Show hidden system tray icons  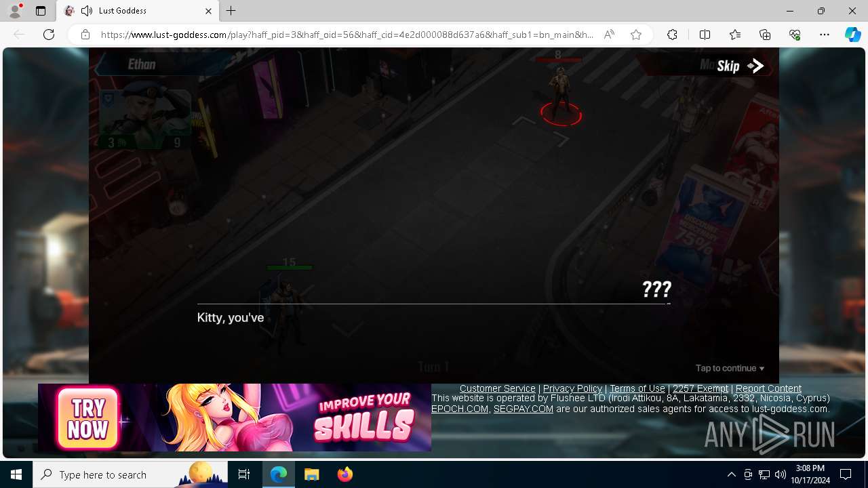coord(731,474)
